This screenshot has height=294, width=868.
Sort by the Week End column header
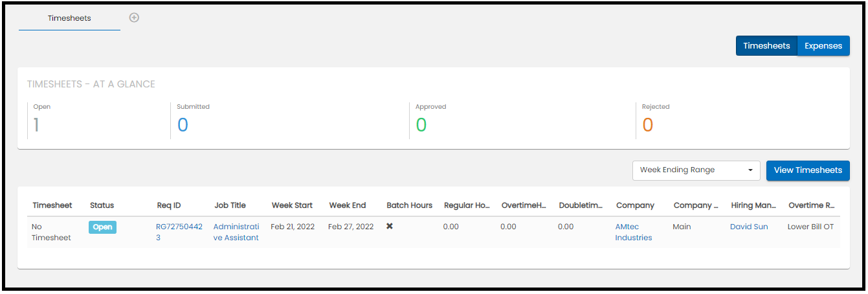(x=348, y=205)
